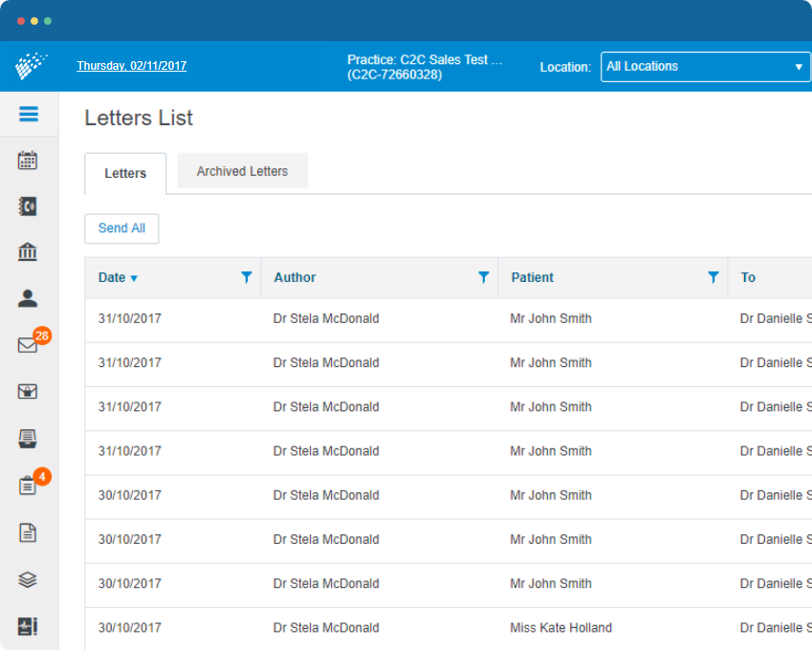Click the practice institution icon

[28, 251]
